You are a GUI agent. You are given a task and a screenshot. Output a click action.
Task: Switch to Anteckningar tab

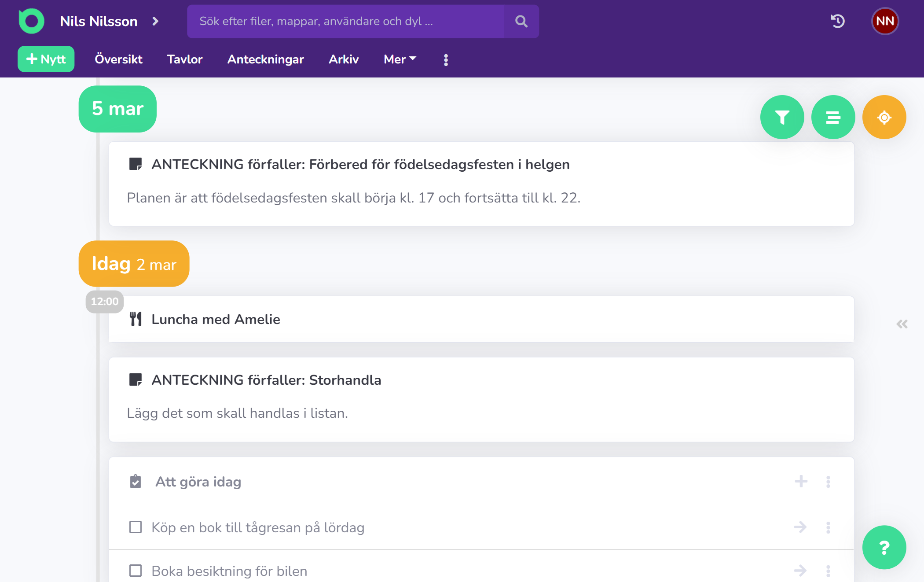pyautogui.click(x=265, y=59)
